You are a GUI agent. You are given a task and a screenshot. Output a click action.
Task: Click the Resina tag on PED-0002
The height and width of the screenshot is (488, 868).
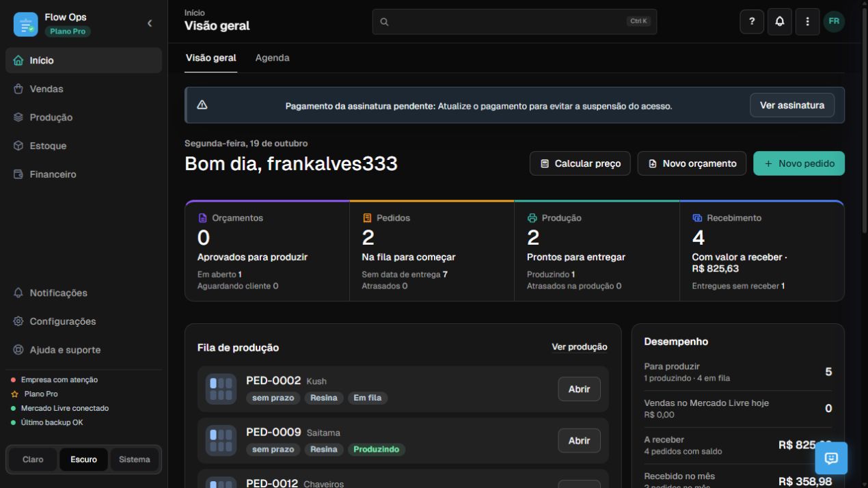click(x=323, y=398)
